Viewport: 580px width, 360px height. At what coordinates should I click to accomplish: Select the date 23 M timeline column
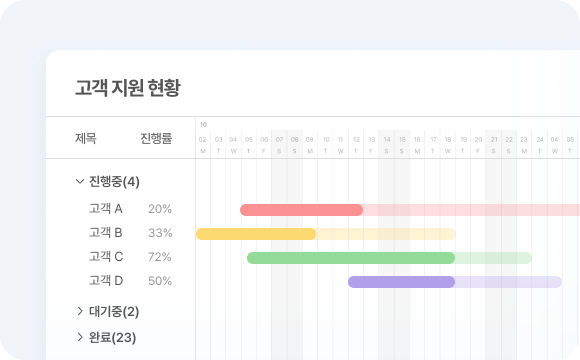(524, 145)
